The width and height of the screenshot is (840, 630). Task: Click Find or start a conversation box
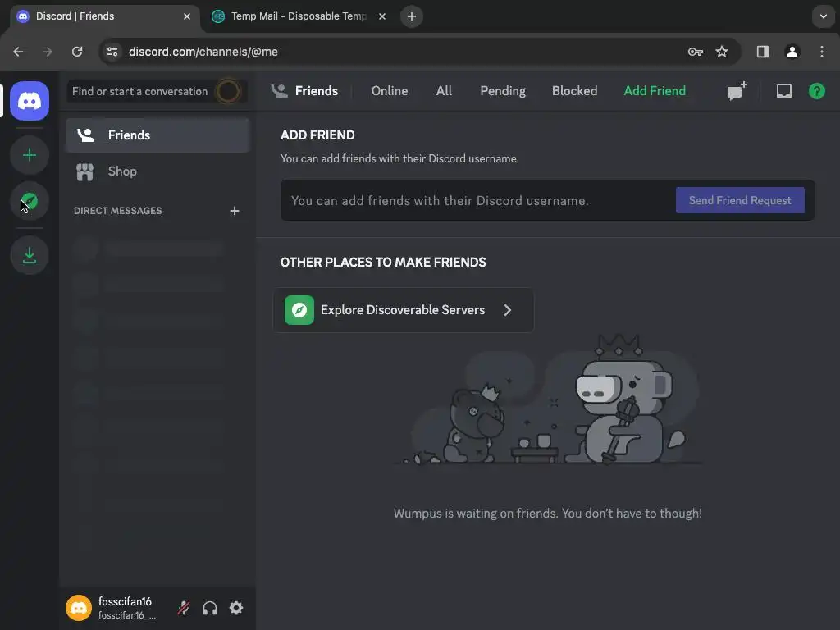157,91
